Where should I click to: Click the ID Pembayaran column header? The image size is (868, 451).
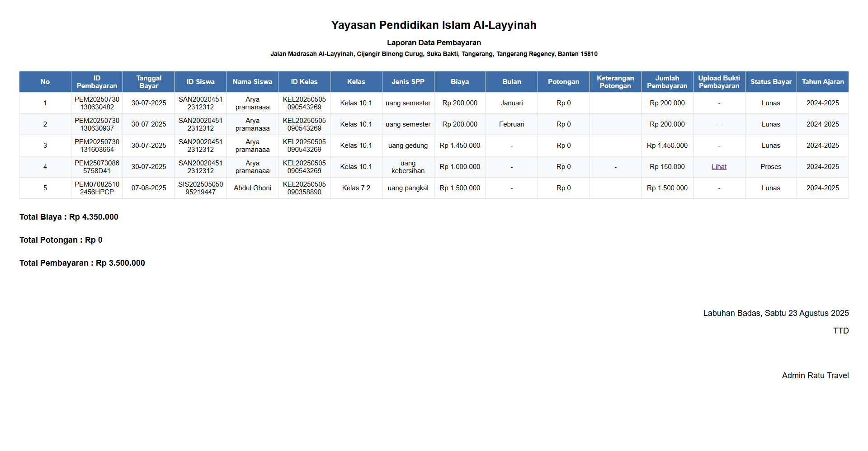[97, 82]
